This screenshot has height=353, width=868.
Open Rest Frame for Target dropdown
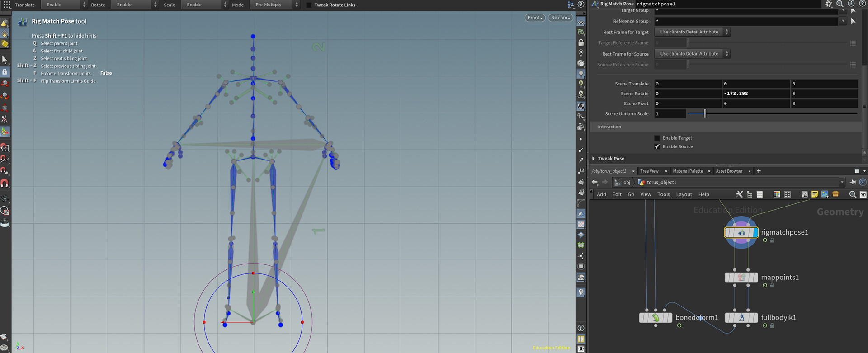[692, 32]
